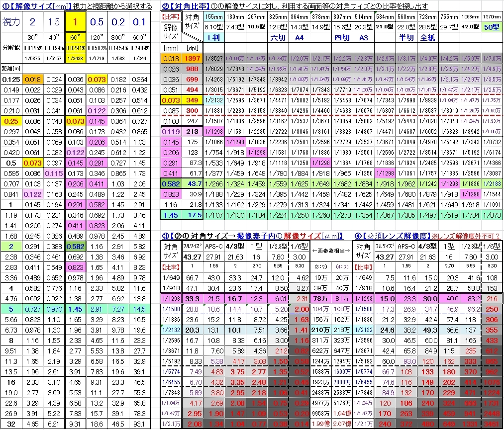Select the 4.76 distance row label
This screenshot has height=430, width=504.
click(11, 299)
